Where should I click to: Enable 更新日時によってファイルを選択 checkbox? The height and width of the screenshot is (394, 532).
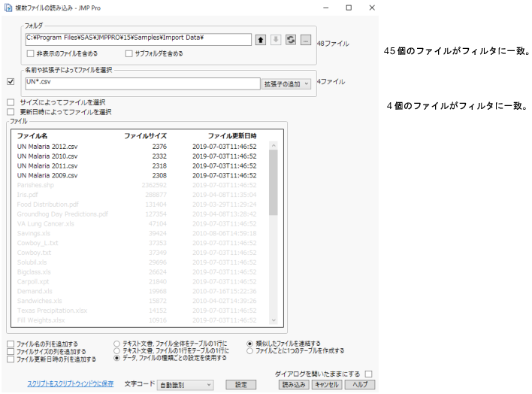click(11, 112)
